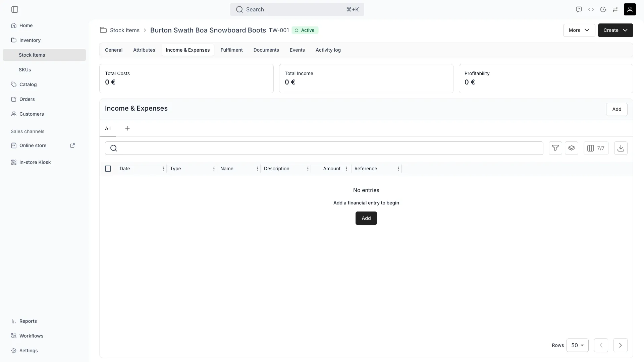This screenshot has width=644, height=362.
Task: Open Settings in the sidebar
Action: (x=44, y=351)
